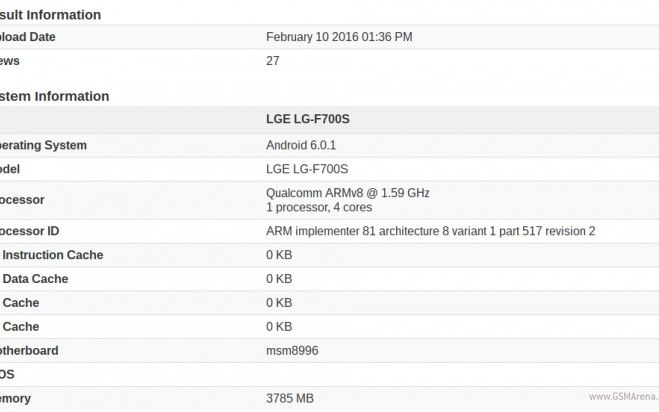Click the Processor ID row label

tap(29, 231)
